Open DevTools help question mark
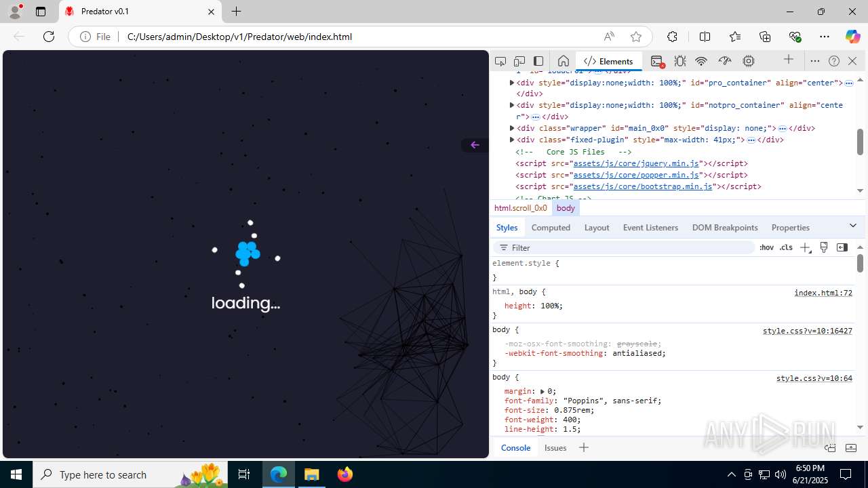Viewport: 868px width, 488px height. coord(834,61)
